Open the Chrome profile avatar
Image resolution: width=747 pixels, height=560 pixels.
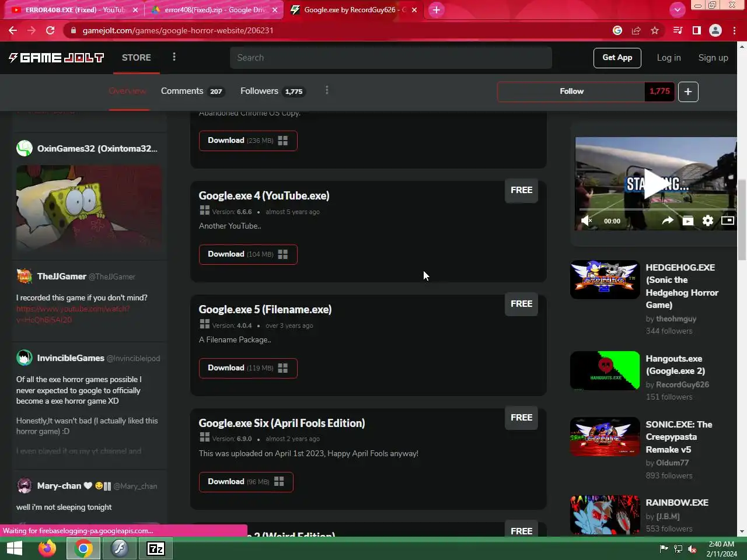point(715,30)
